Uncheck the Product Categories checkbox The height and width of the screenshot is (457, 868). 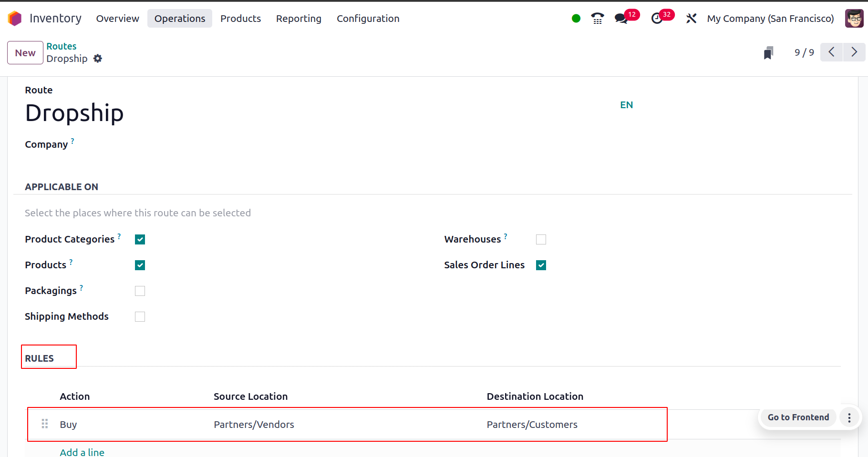[140, 239]
